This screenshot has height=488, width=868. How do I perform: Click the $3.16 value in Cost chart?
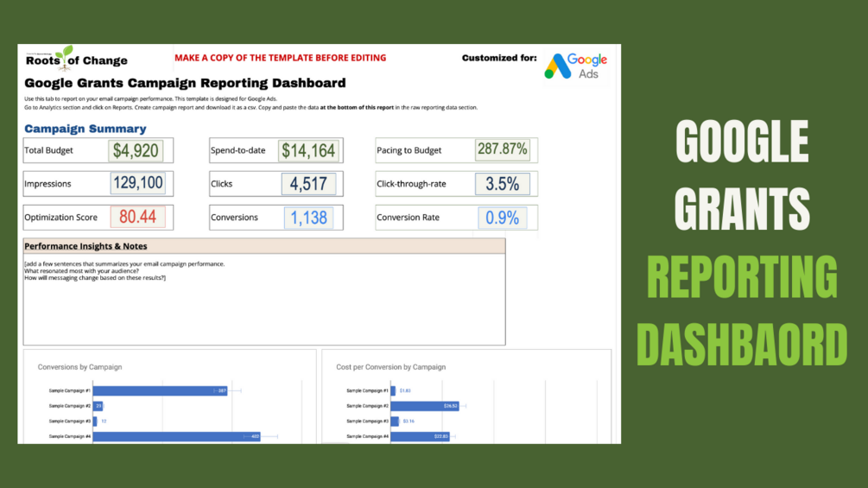click(409, 421)
